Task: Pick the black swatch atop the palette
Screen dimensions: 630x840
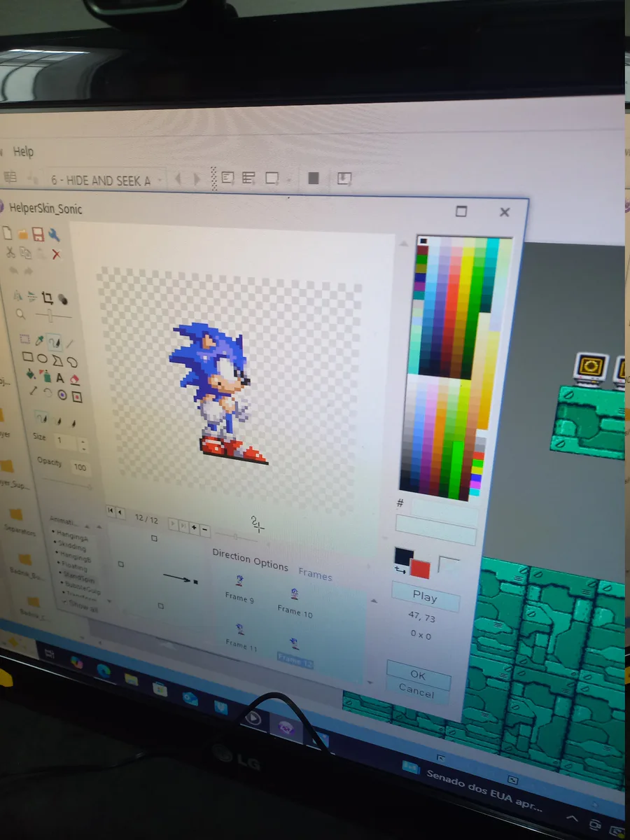Action: (423, 241)
